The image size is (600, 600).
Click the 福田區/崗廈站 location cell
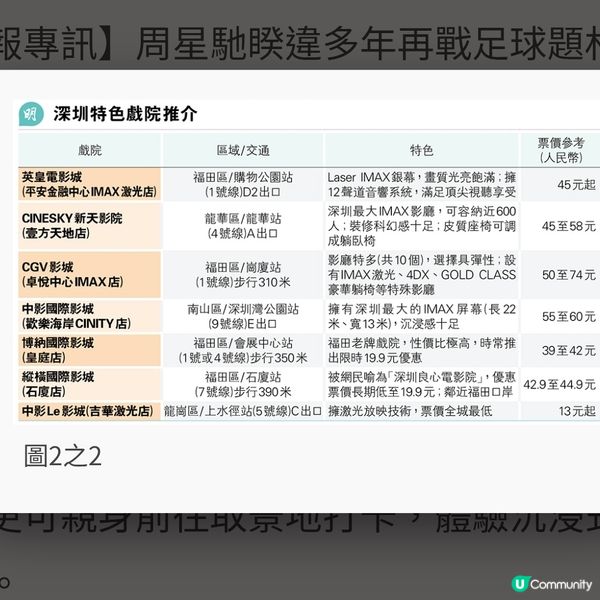point(243,274)
